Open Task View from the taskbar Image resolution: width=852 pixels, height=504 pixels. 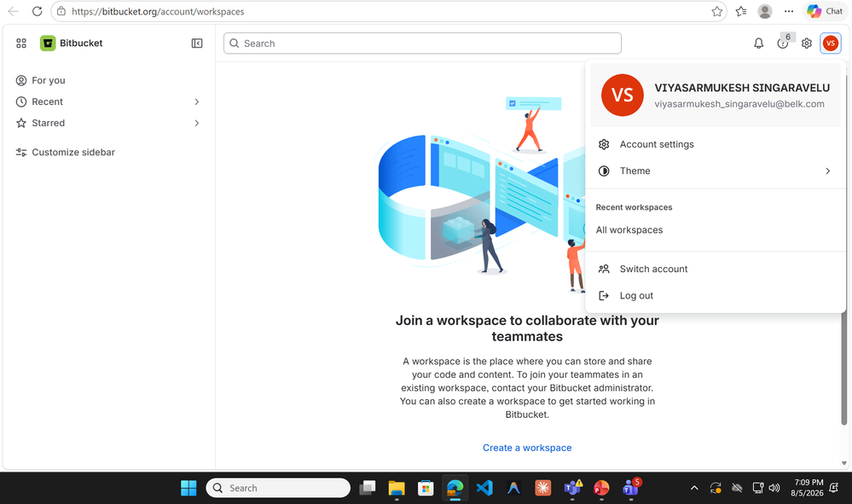(368, 488)
